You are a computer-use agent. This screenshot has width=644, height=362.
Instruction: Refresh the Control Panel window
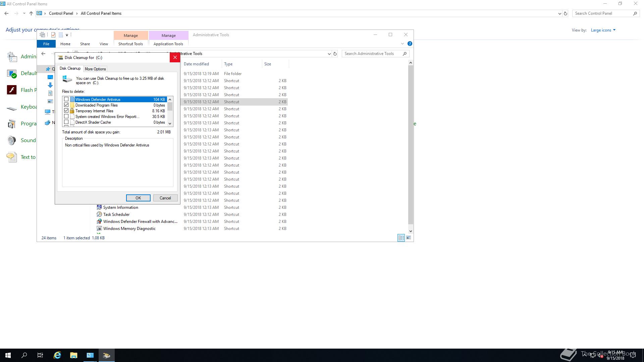pos(566,13)
